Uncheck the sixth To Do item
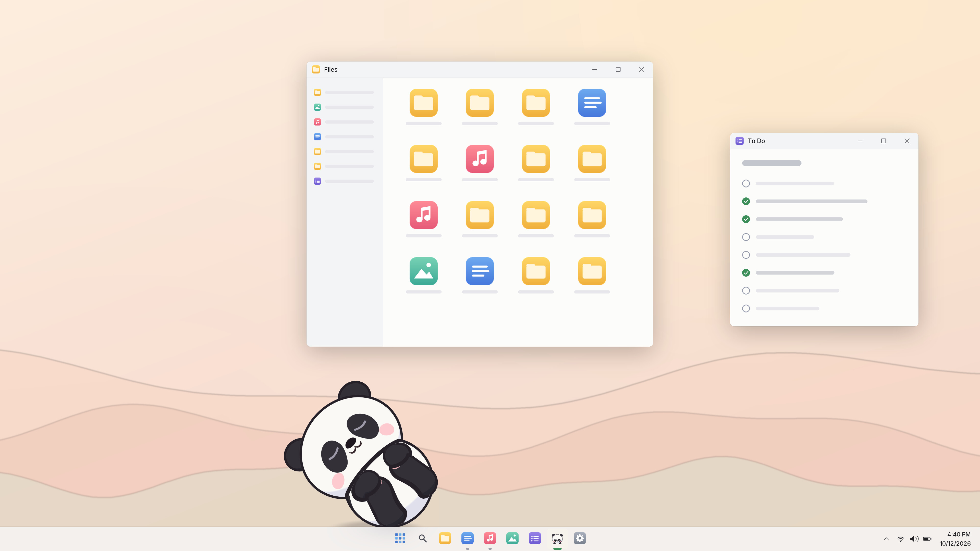This screenshot has width=980, height=551. [746, 273]
